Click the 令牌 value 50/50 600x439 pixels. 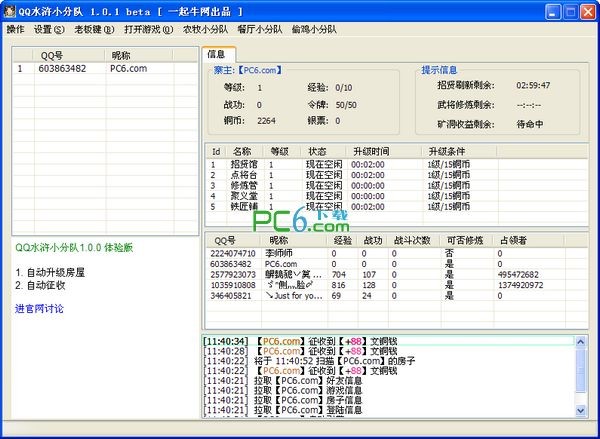click(346, 105)
